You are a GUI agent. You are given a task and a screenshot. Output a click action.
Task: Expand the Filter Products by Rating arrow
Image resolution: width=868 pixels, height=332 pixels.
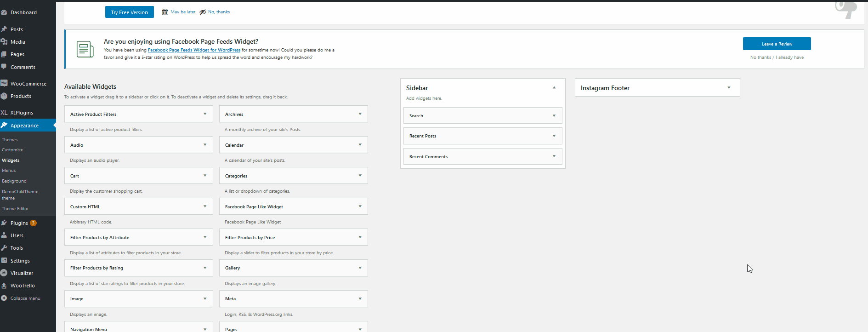(x=205, y=268)
